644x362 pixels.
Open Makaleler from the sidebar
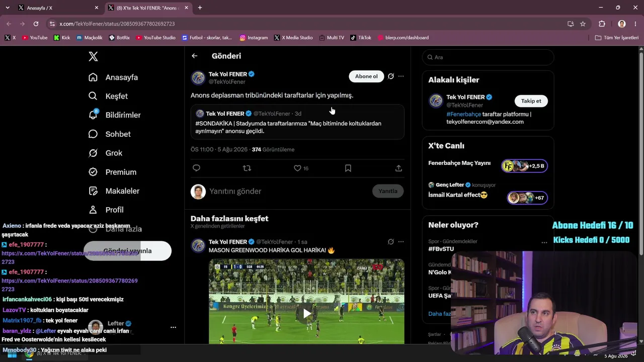[x=114, y=191]
